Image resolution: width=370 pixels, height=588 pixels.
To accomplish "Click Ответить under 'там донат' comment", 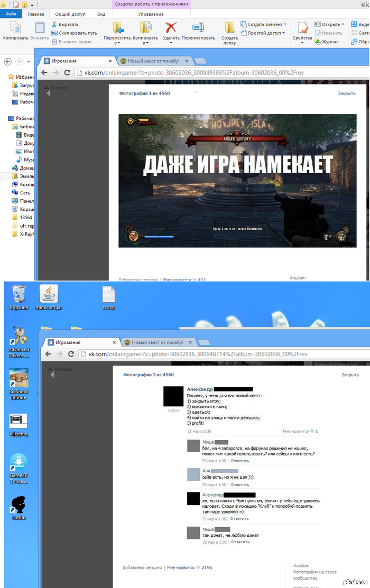I will (240, 542).
